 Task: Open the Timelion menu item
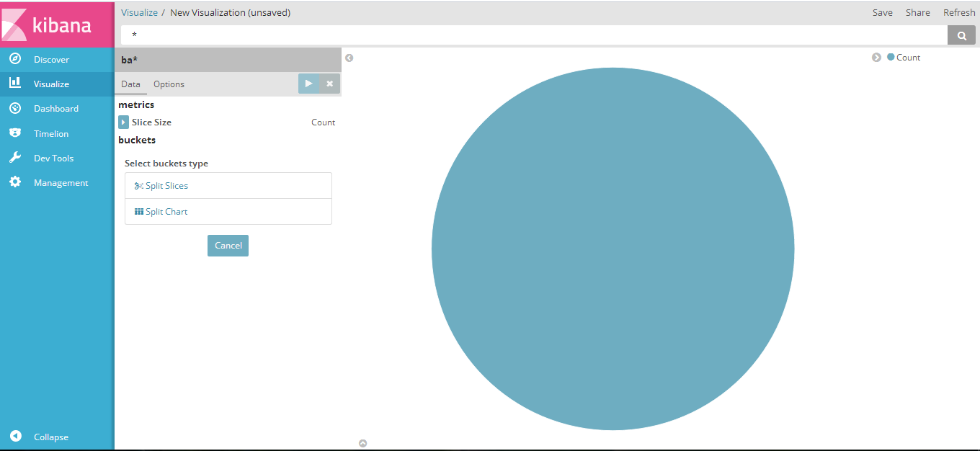[x=57, y=133]
